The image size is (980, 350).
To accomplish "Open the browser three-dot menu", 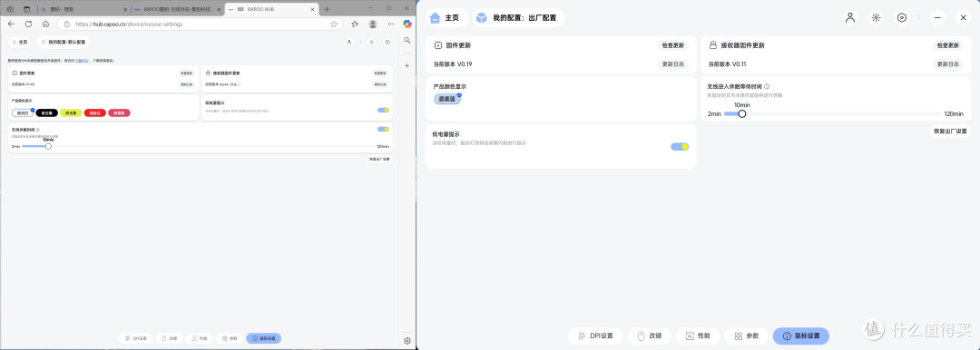I will coord(389,24).
